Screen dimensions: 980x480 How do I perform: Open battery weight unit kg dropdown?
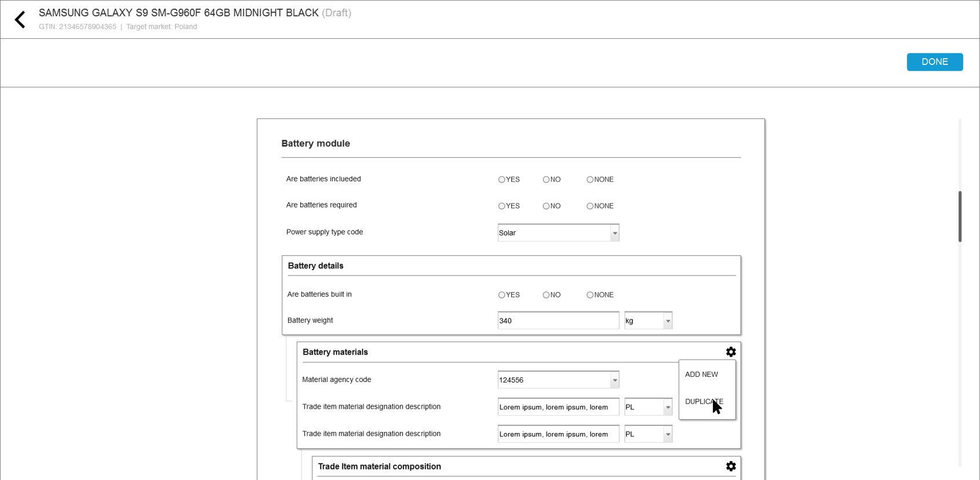[x=668, y=321]
